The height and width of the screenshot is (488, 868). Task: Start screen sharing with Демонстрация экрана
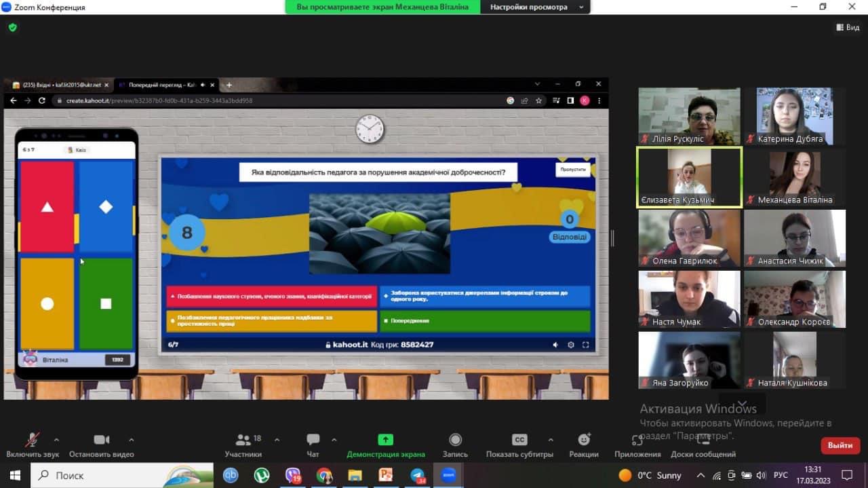click(386, 445)
